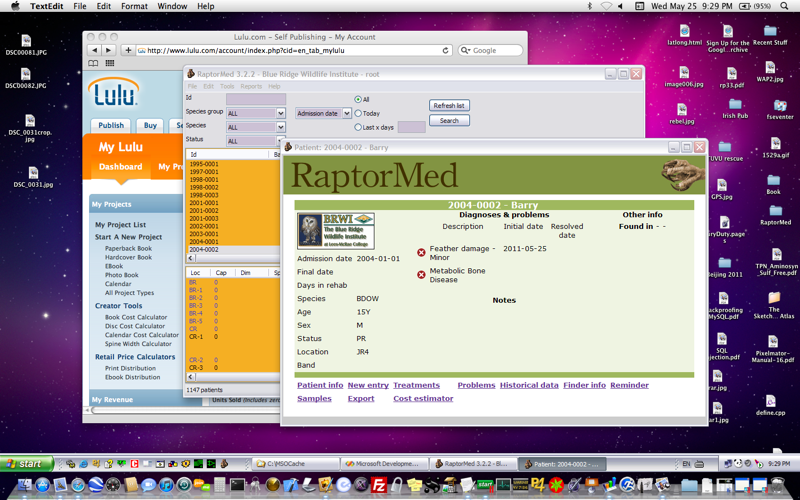Open Spotlight search in the menu bar

click(784, 6)
